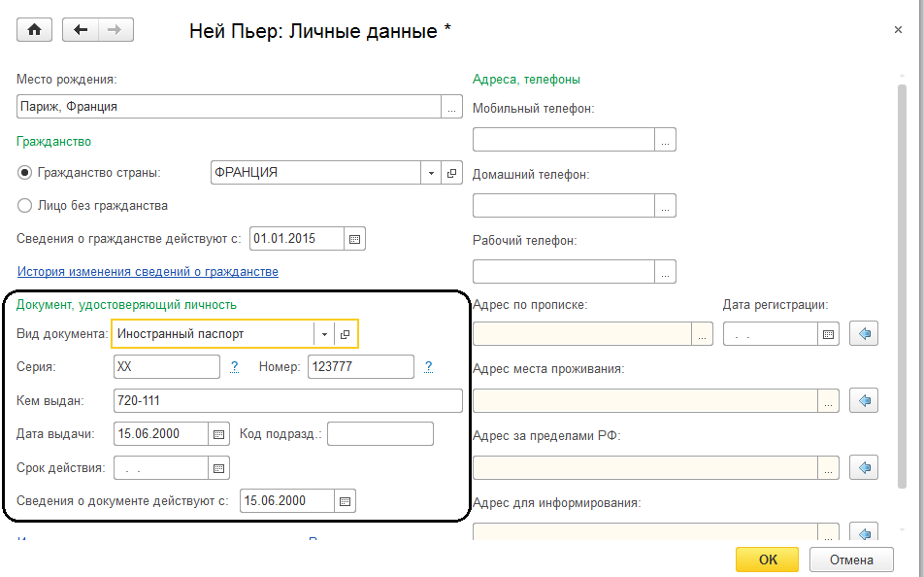The width and height of the screenshot is (924, 577).
Task: Click the Отмена button
Action: (849, 560)
